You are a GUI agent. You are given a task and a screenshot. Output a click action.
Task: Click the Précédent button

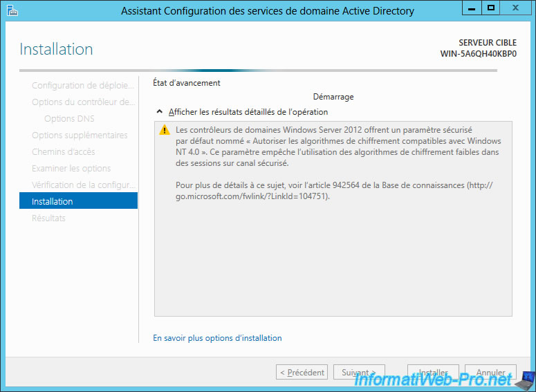(302, 372)
